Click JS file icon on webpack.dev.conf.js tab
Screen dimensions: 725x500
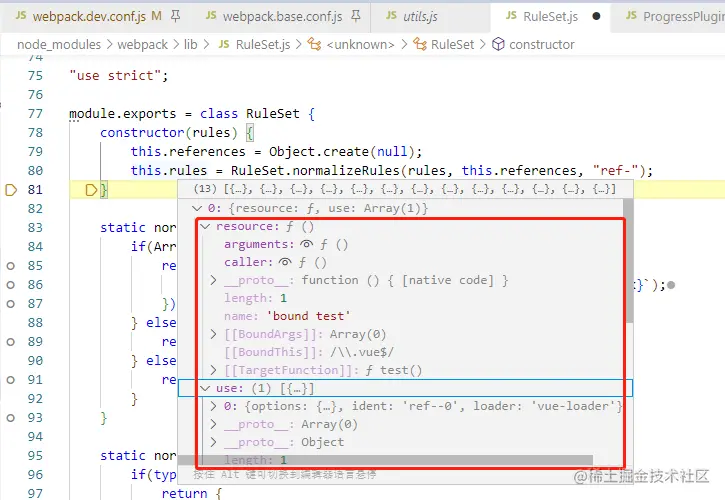tap(21, 16)
